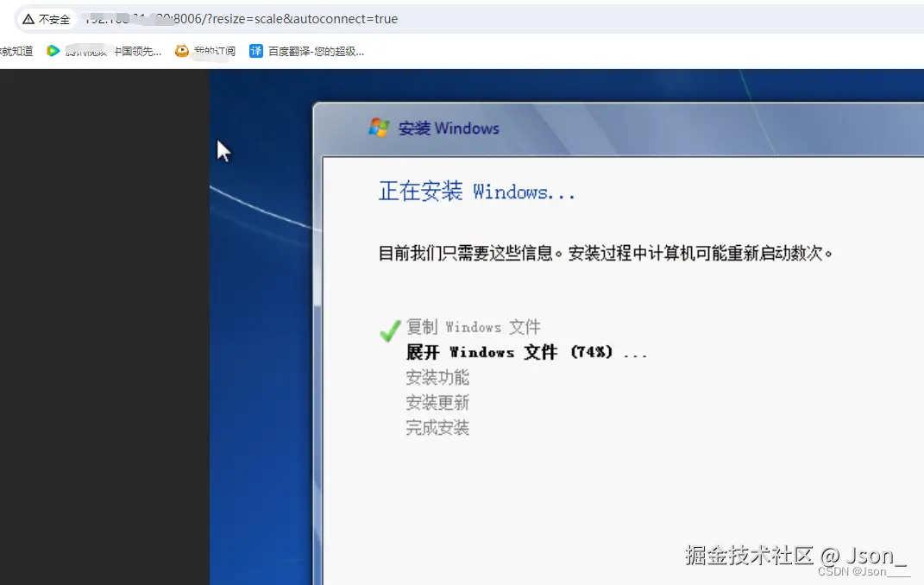
Task: Click the browser address bar URL
Action: coord(242,19)
